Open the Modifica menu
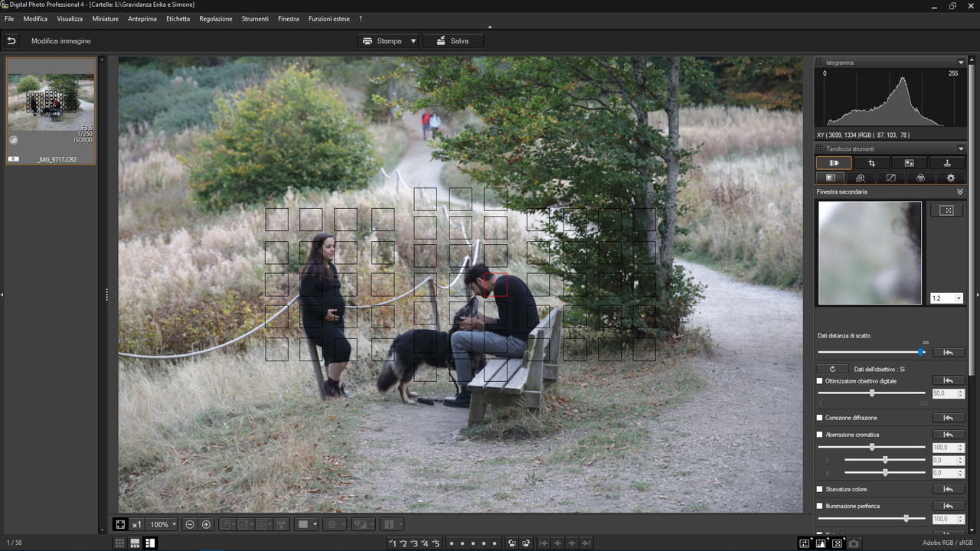Screen dimensions: 980x551 click(x=35, y=18)
